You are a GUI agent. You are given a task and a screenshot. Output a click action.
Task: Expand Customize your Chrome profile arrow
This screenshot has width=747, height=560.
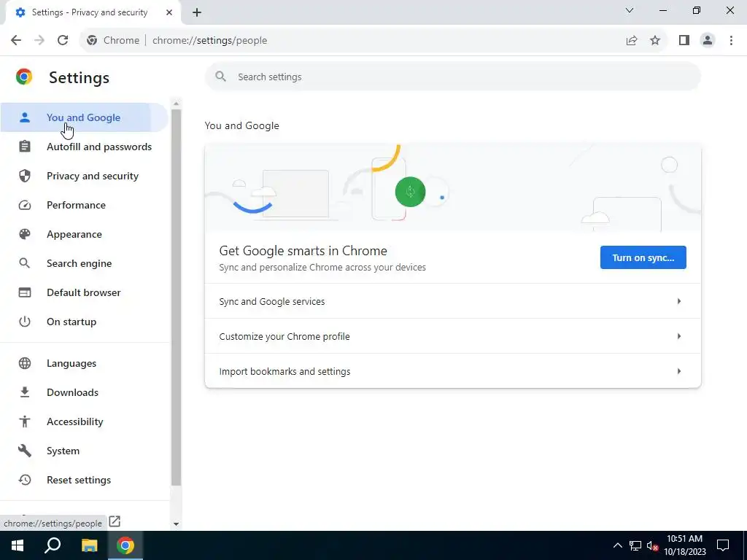click(x=679, y=336)
